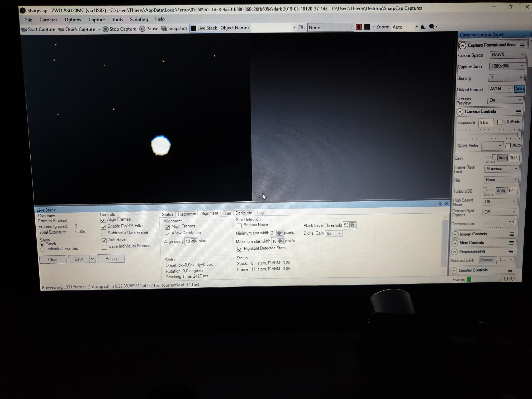Pin the Live Stack panel
Screen dimensions: 532x399
click(440, 203)
